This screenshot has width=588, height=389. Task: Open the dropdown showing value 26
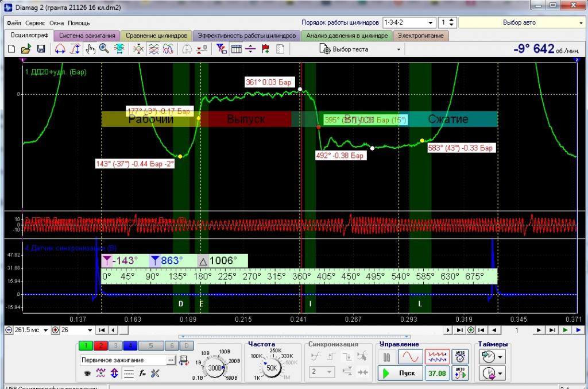pyautogui.click(x=90, y=330)
